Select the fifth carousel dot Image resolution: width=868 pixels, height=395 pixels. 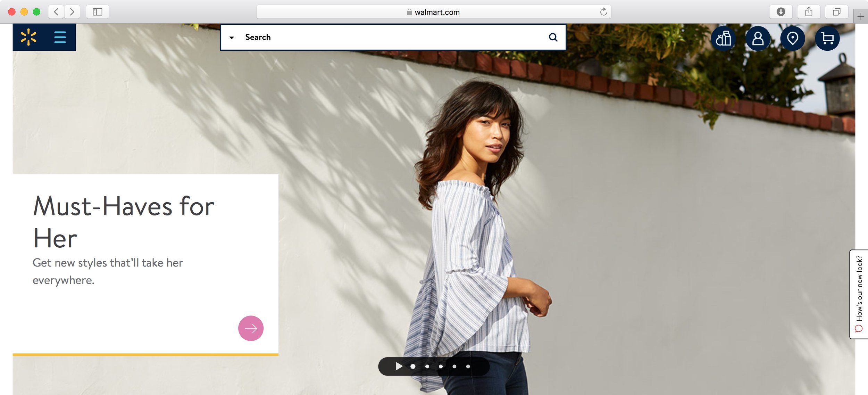(468, 366)
